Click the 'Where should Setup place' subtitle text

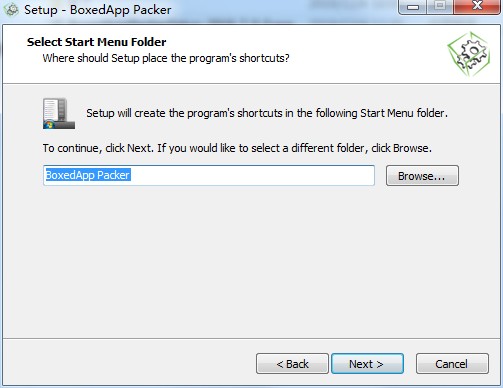pyautogui.click(x=166, y=58)
